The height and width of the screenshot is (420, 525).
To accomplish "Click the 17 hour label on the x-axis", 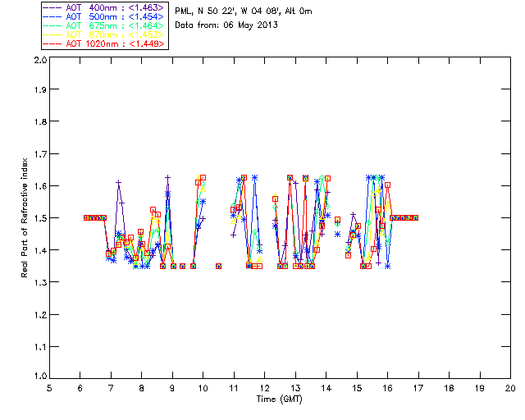I will 418,388.
